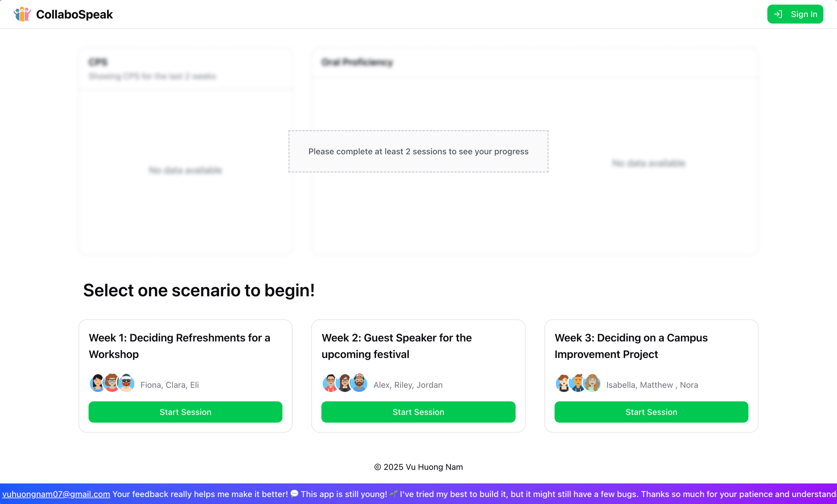Select the Week 1 Deciding Refreshments title
The image size is (837, 504).
click(179, 346)
